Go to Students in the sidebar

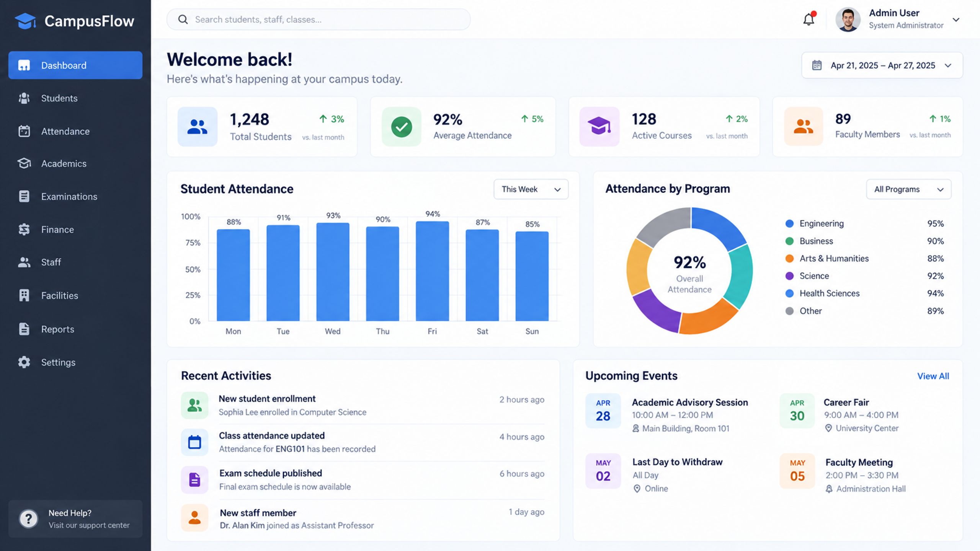point(75,98)
